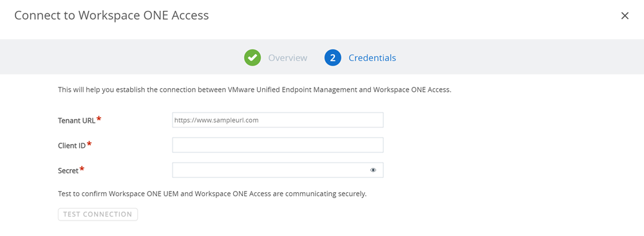The image size is (644, 236).
Task: Click the 'This will help you establish' description
Action: coord(254,89)
